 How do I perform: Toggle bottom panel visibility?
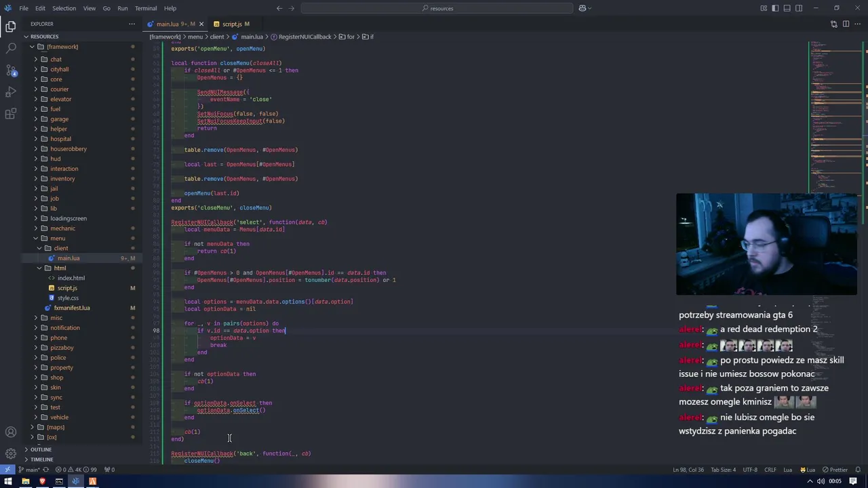point(787,8)
